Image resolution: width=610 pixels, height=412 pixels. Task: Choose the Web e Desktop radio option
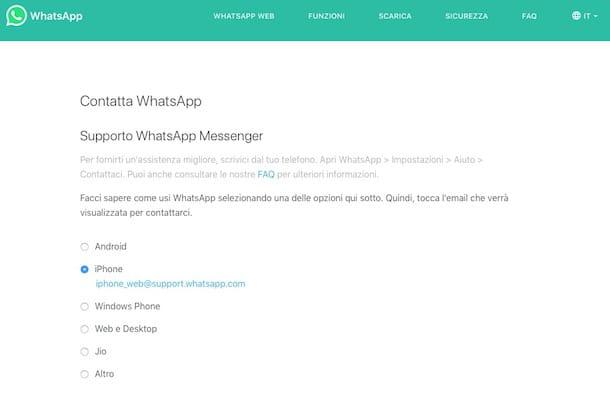[x=84, y=329]
